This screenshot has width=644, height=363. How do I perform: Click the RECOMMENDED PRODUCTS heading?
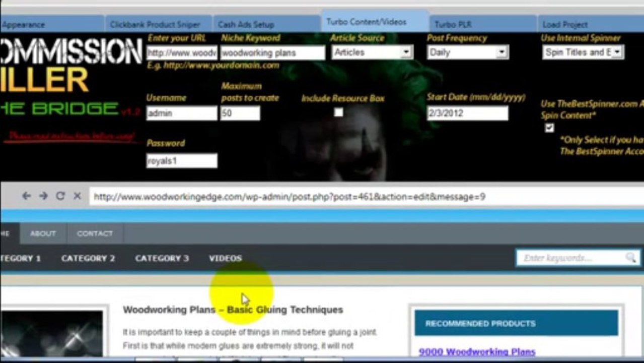[480, 323]
